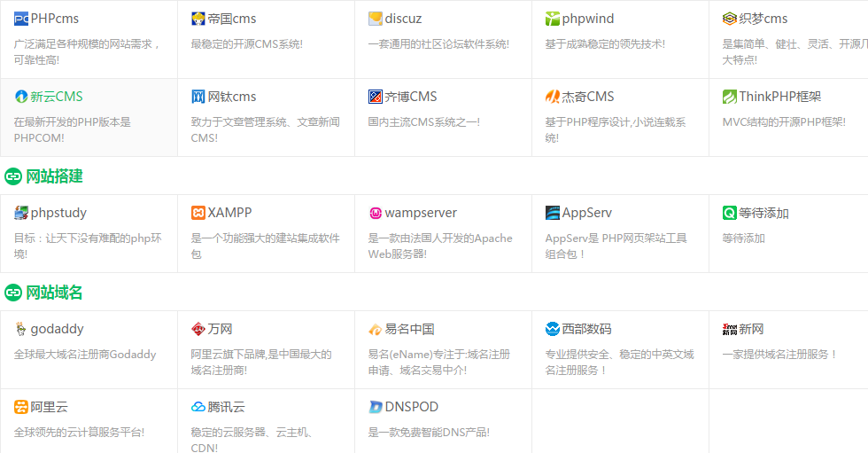Click the 腾讯云 cloud icon
This screenshot has height=453, width=868.
(x=198, y=407)
